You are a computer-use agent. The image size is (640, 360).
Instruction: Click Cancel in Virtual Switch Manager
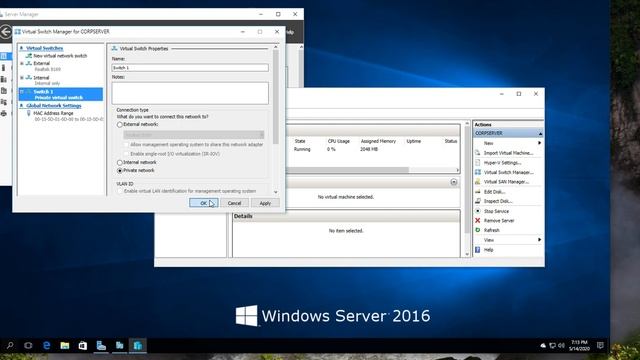234,203
